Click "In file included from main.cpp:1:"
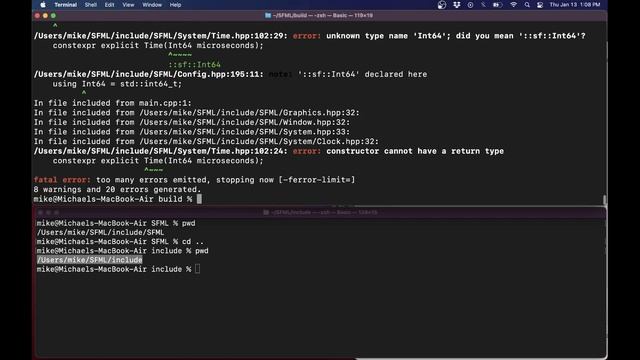The image size is (640, 360). click(x=113, y=103)
